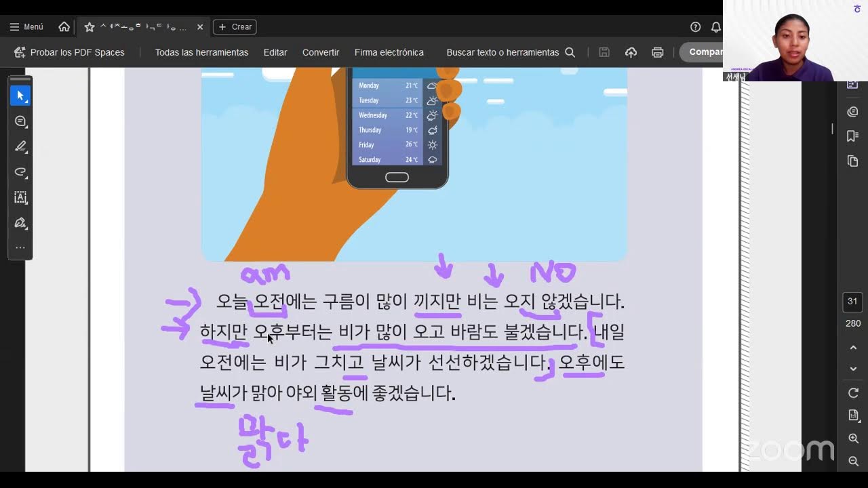The height and width of the screenshot is (488, 868).
Task: Close the open PDF document tab
Action: [200, 27]
